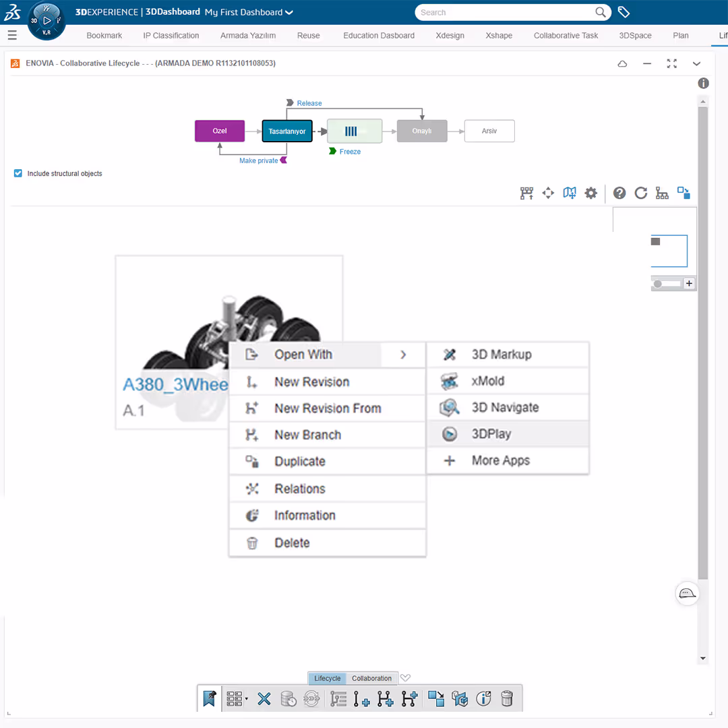Viewport: 728px width, 728px height.
Task: Click the A380_3Whee object thumbnail
Action: [229, 342]
